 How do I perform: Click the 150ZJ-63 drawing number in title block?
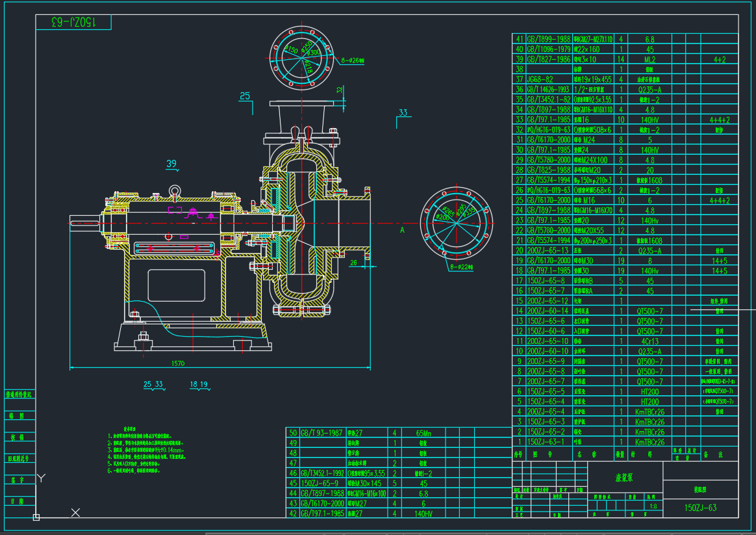pyautogui.click(x=701, y=508)
